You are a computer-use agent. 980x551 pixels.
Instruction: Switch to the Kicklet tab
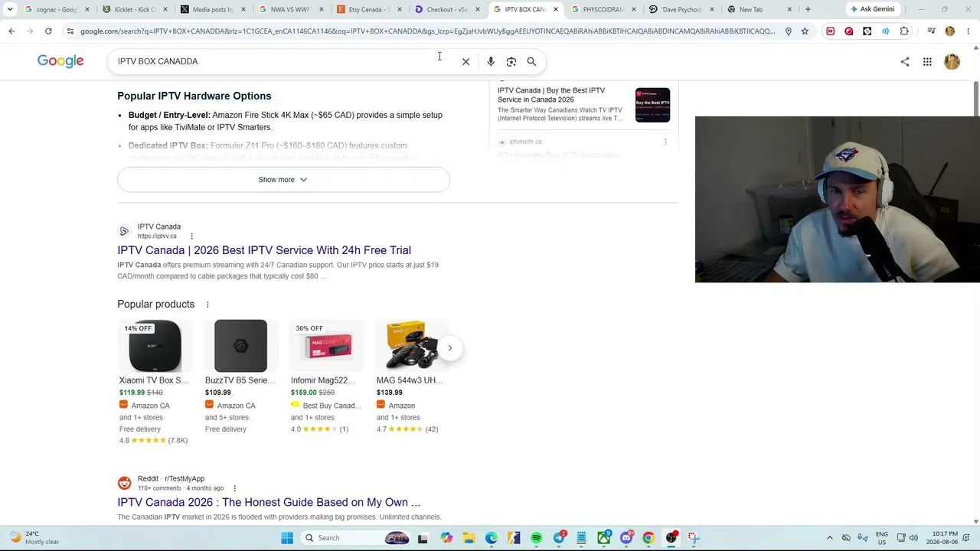(x=134, y=9)
